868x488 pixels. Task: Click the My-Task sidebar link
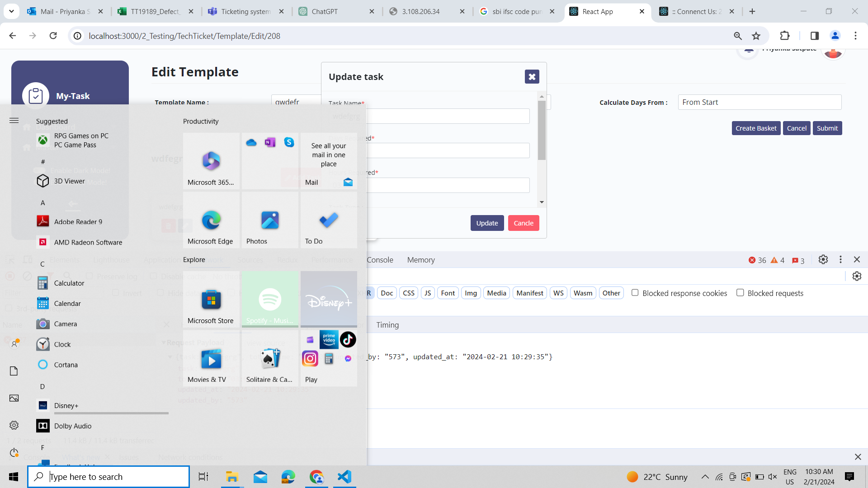coord(72,96)
